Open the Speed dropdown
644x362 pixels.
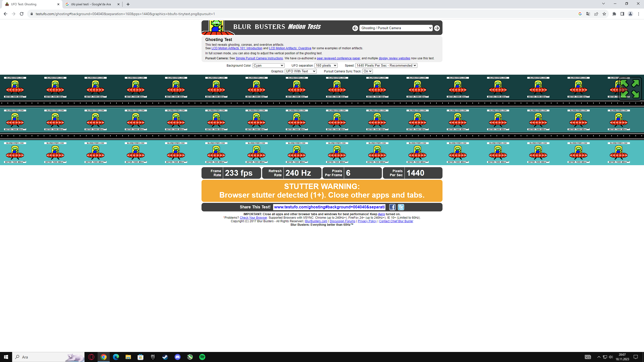[x=386, y=65]
